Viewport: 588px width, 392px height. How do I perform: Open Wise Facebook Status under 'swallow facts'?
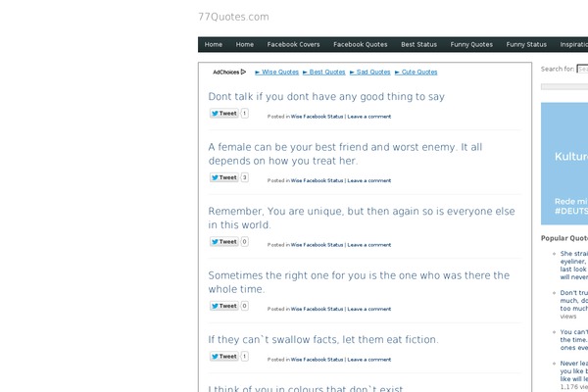pos(317,360)
